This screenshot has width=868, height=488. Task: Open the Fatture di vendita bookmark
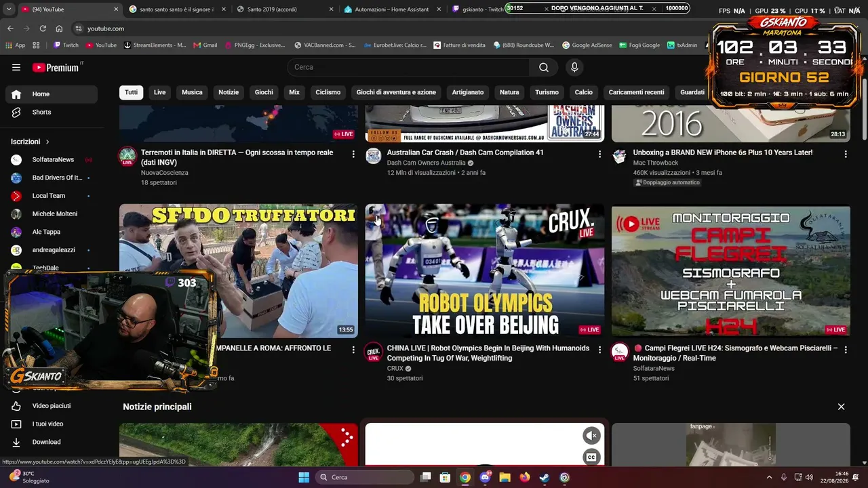460,45
